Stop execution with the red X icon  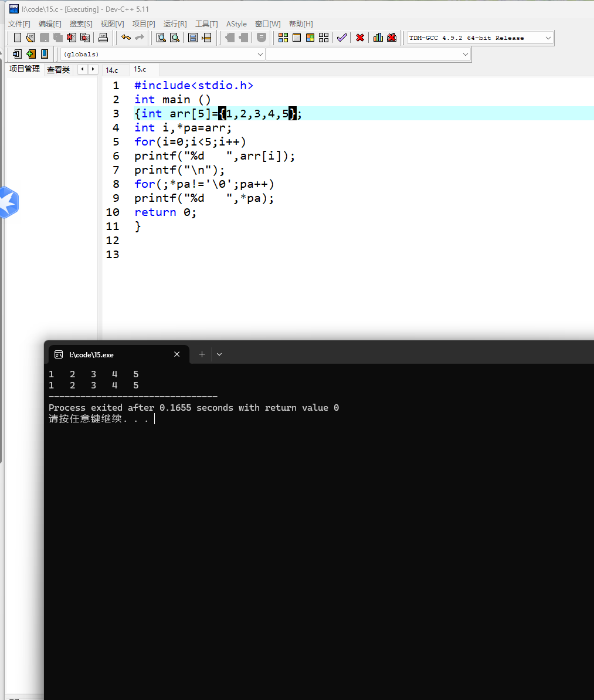coord(359,38)
